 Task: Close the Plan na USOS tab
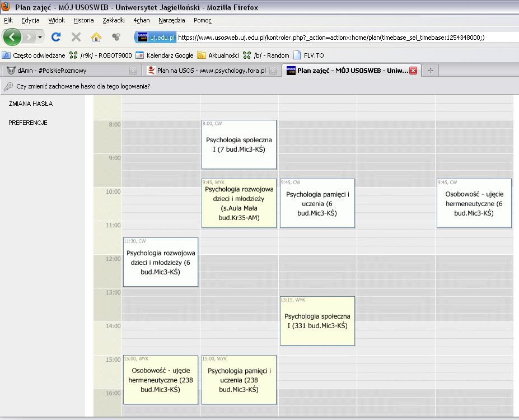click(273, 71)
